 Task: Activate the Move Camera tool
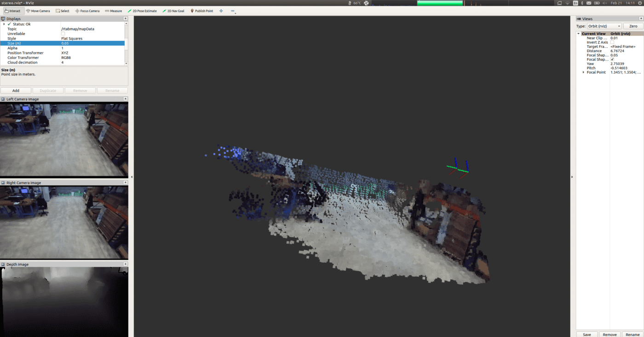[38, 11]
